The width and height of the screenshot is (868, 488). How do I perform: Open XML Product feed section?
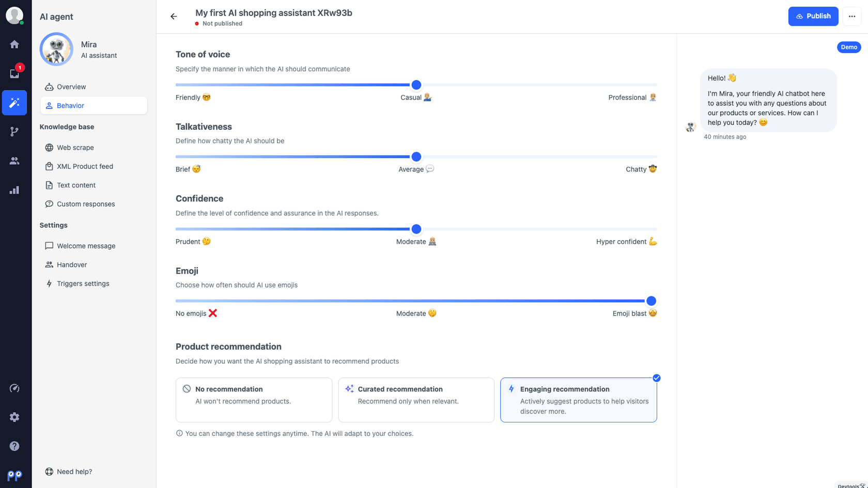coord(94,166)
